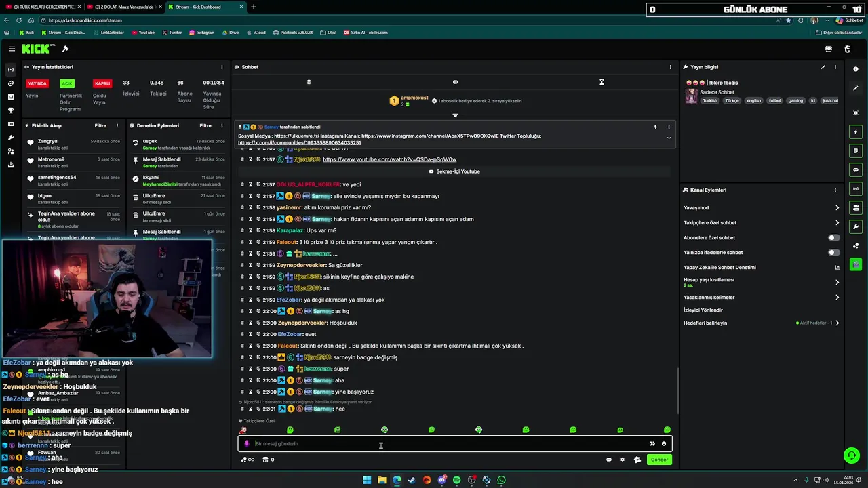Open the emoji picker in message box

click(664, 444)
